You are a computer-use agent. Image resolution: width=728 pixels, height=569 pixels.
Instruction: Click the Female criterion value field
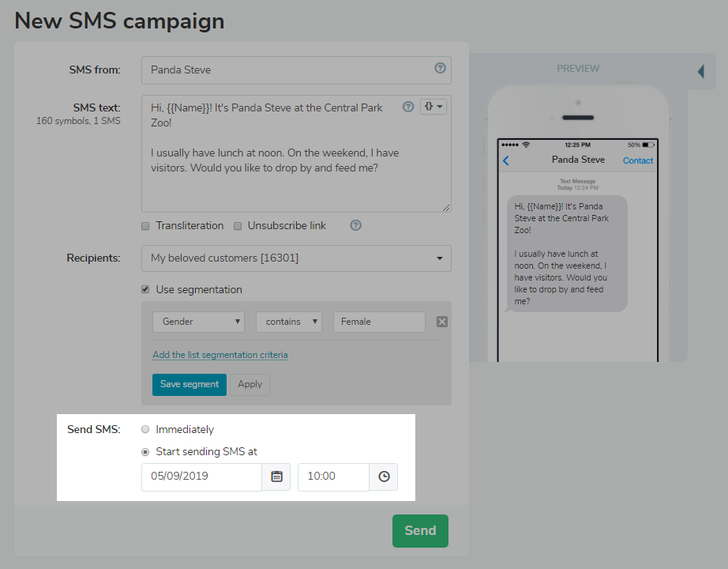378,321
